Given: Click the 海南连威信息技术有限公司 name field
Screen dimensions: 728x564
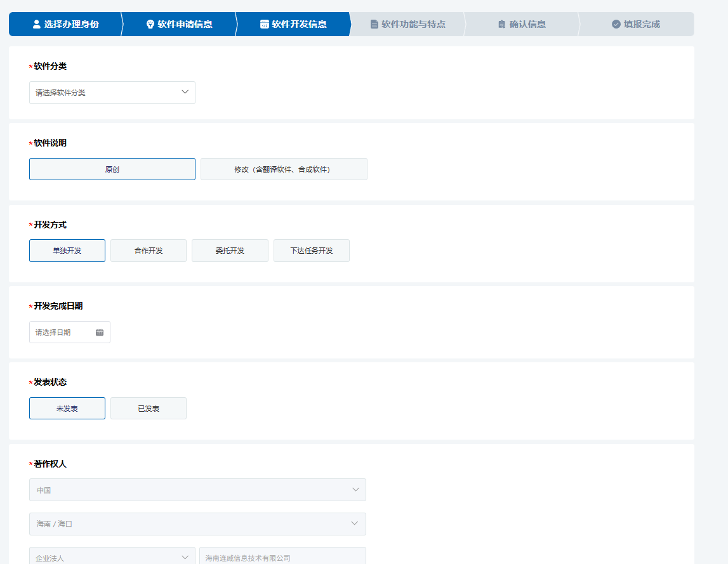Looking at the screenshot, I should [x=282, y=558].
